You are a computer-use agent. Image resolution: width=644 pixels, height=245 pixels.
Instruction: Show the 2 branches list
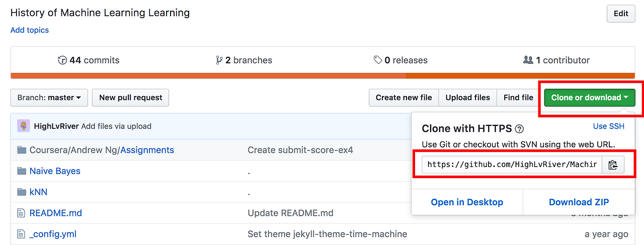[x=244, y=60]
